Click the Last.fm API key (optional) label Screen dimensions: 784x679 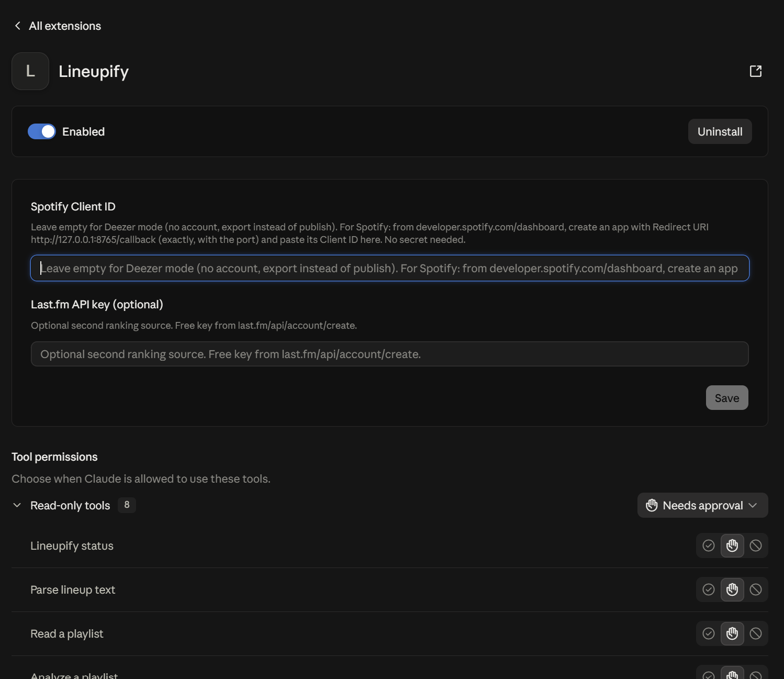97,304
